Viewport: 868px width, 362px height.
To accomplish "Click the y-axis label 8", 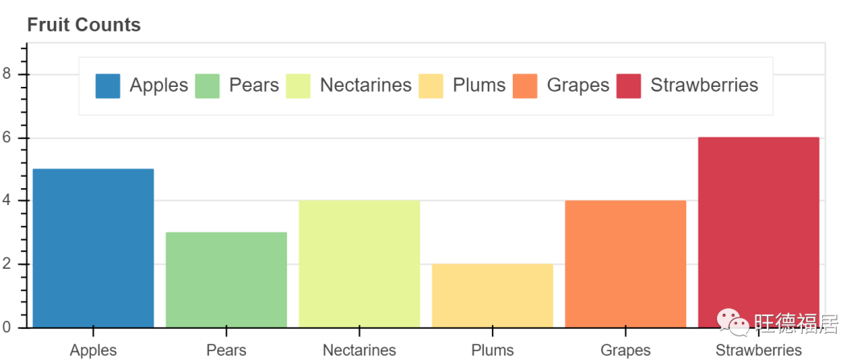I will (7, 75).
